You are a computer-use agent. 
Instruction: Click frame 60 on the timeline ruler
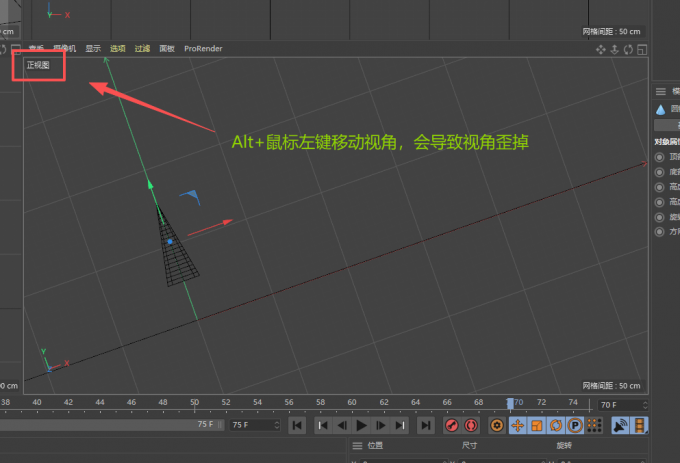[352, 402]
